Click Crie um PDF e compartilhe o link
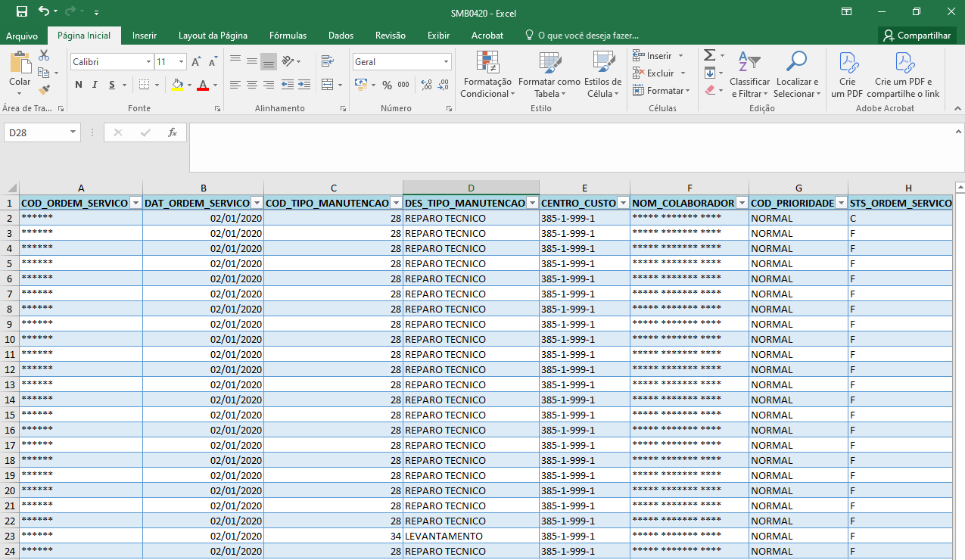This screenshot has width=965, height=560. click(904, 75)
